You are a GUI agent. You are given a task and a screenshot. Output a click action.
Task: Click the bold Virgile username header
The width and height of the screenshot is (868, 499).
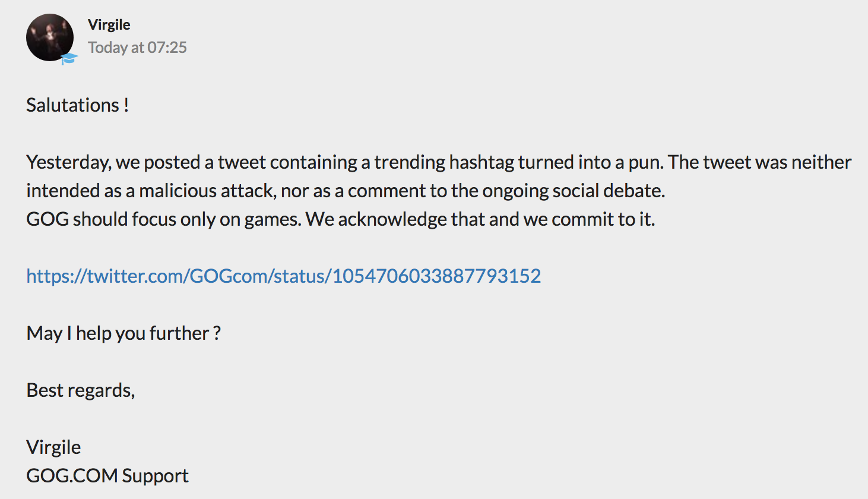109,24
